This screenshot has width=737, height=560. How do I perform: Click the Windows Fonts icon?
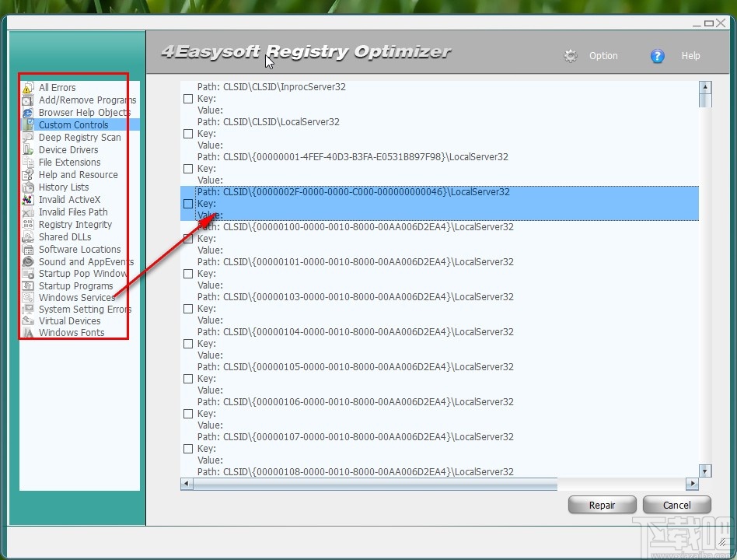coord(28,333)
